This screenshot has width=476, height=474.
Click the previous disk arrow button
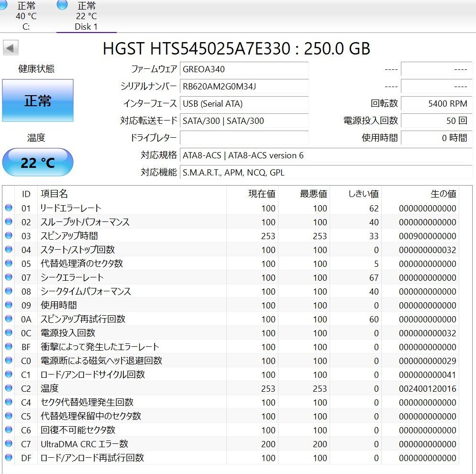[11, 48]
